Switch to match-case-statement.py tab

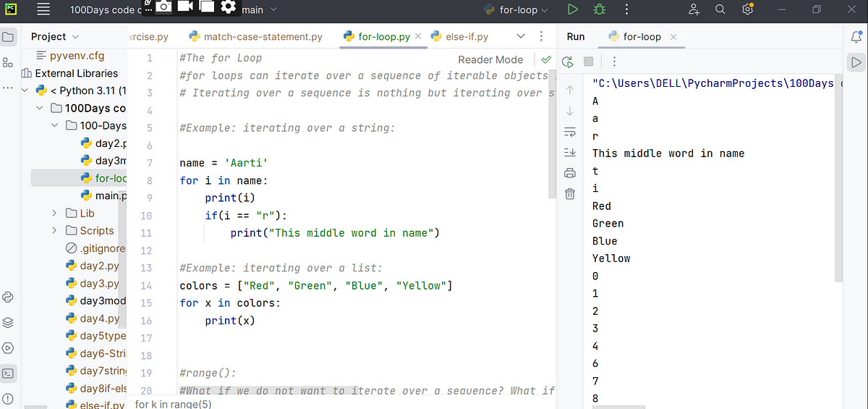pos(255,36)
